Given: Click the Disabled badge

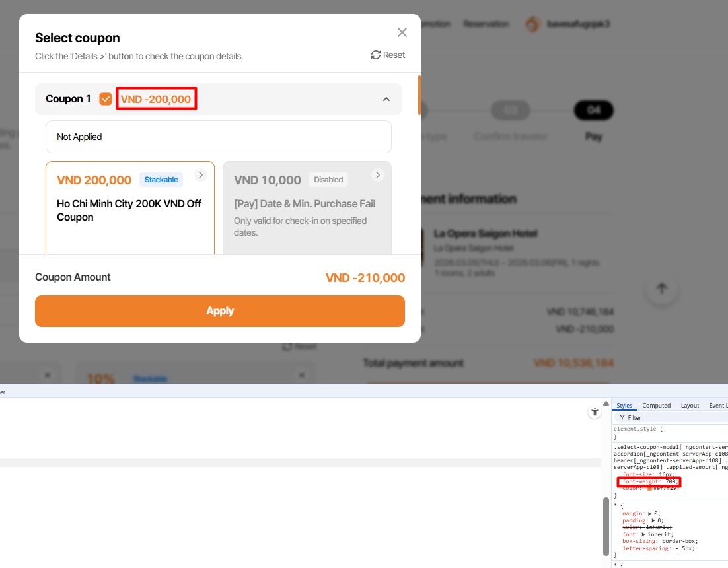Looking at the screenshot, I should point(328,180).
